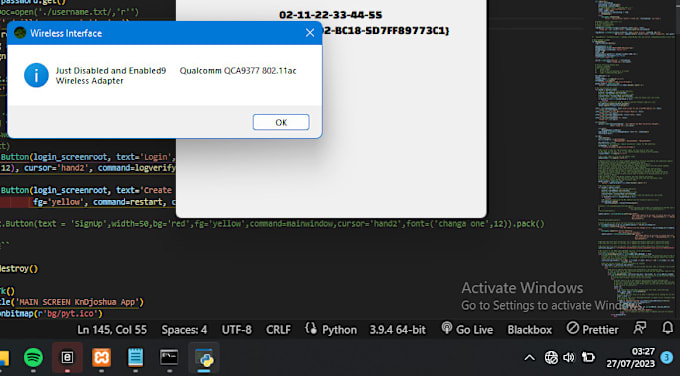
Task: Click the Wireless Interface title bar app icon
Action: (x=20, y=33)
